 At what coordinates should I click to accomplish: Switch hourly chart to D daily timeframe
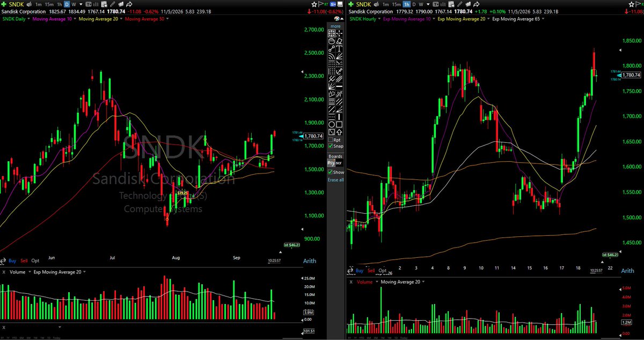[414, 4]
